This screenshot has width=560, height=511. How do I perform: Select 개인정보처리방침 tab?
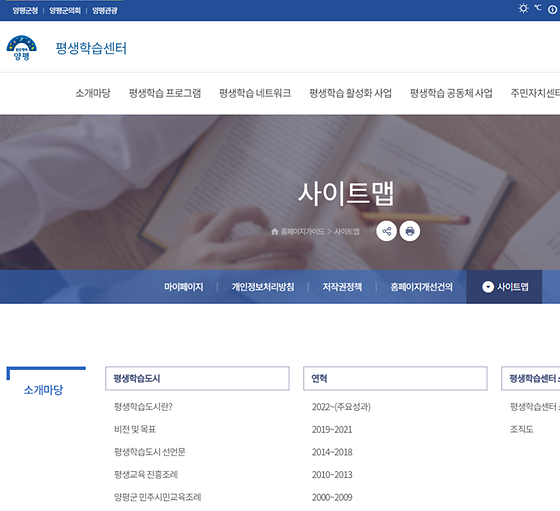click(263, 287)
